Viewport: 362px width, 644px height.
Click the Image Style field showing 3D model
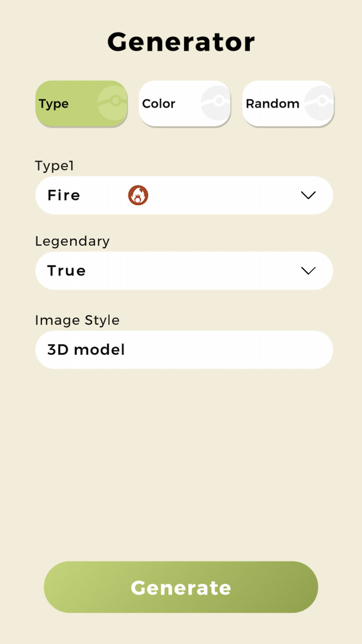[x=184, y=349]
